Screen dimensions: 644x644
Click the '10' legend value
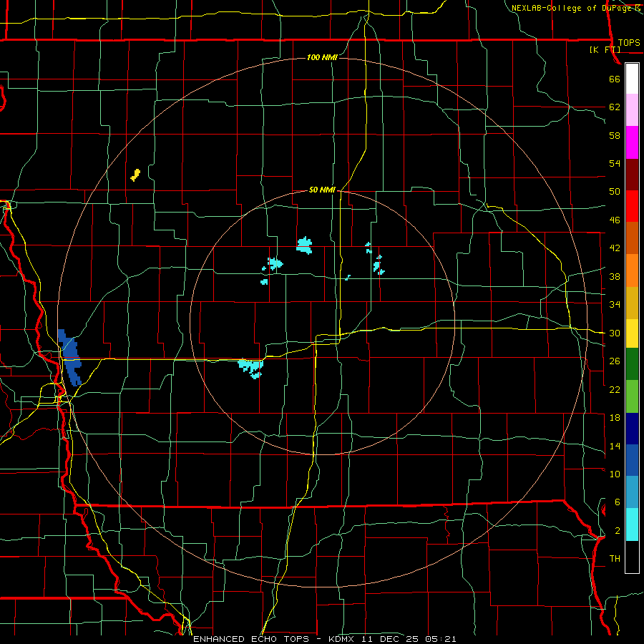click(x=615, y=474)
